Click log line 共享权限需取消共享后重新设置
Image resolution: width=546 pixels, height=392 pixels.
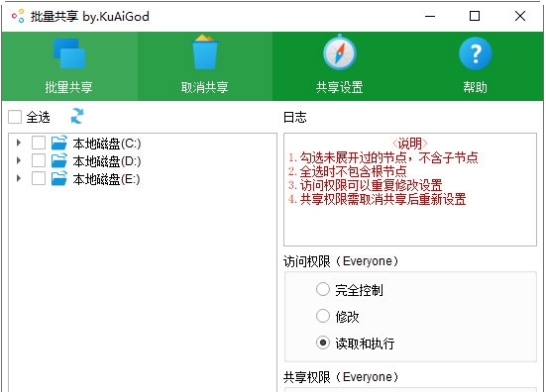click(x=378, y=199)
